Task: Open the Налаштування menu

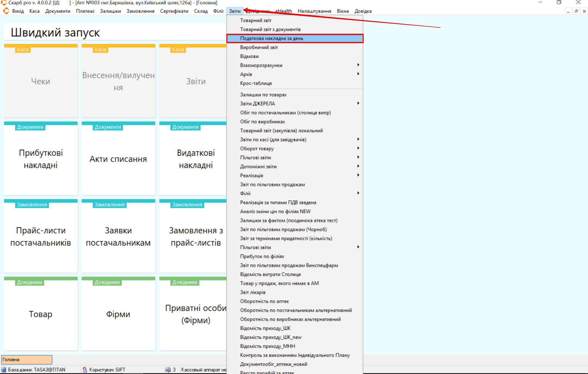Action: (x=314, y=11)
